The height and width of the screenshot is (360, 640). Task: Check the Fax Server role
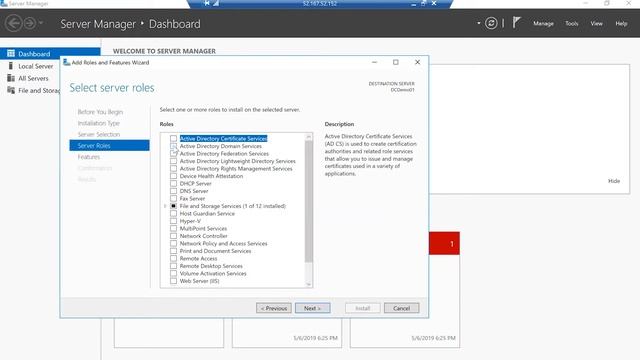point(173,198)
